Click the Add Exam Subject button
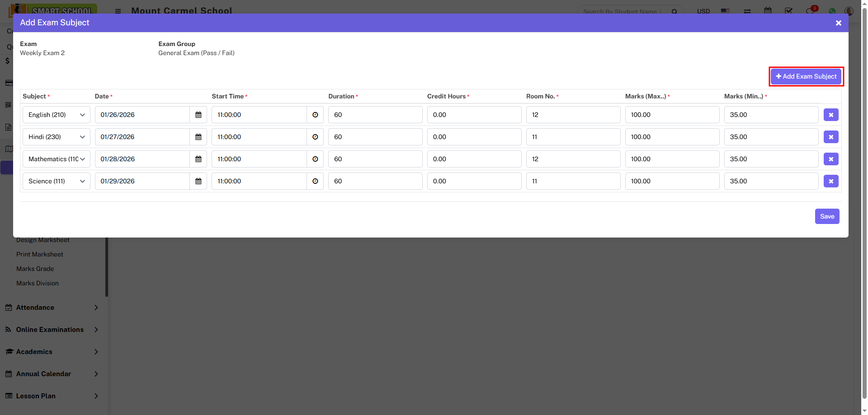868x415 pixels. 806,76
